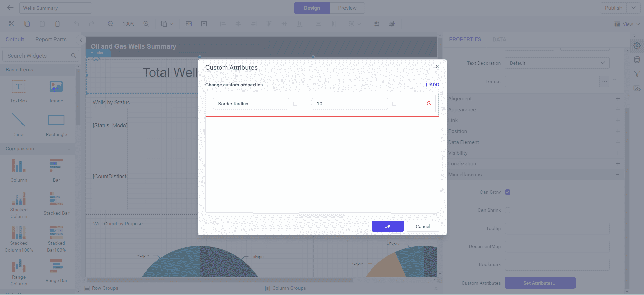Check the box next to Border-Radius name
Screen dimensions: 644x295
(x=295, y=104)
